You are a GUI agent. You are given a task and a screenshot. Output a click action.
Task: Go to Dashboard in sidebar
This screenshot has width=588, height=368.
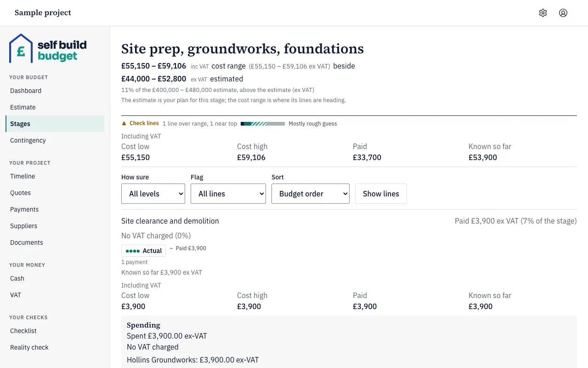tap(55, 91)
